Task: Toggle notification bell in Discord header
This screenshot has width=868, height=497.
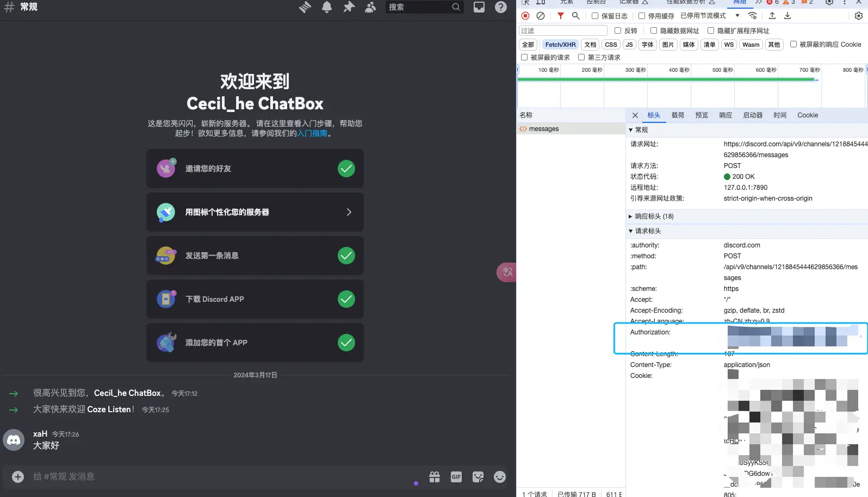Action: (x=327, y=7)
